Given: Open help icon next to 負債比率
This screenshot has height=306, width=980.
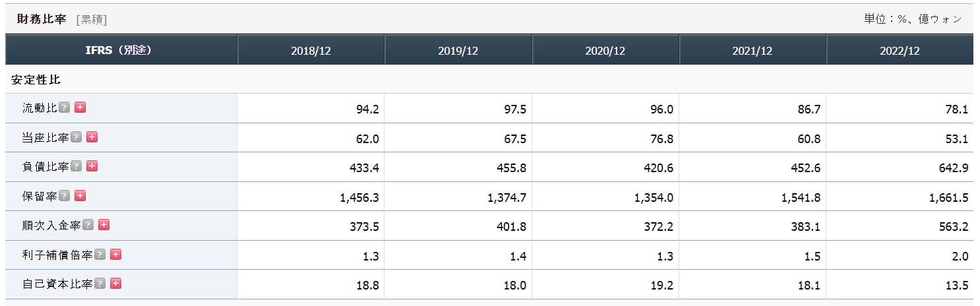Looking at the screenshot, I should [76, 166].
